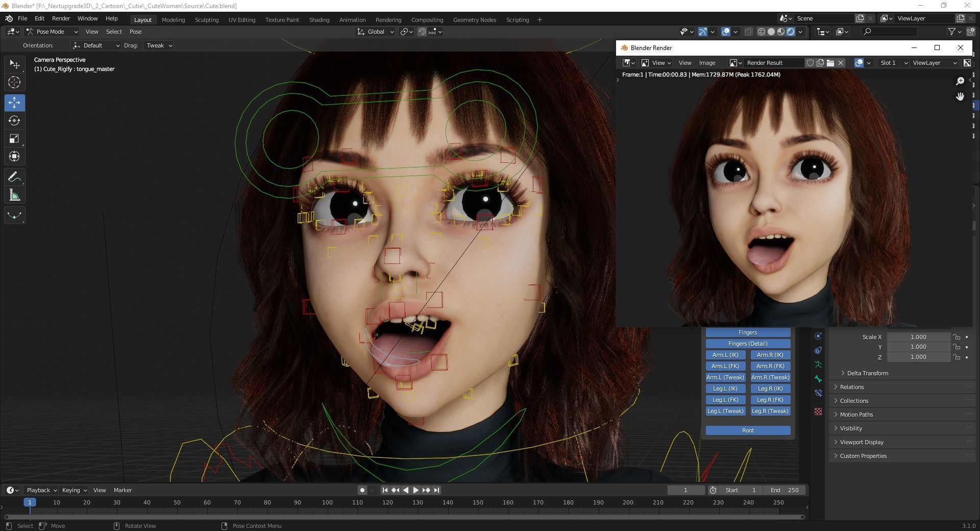Select the Measure tool
Screen dimensions: 980x531
14,195
